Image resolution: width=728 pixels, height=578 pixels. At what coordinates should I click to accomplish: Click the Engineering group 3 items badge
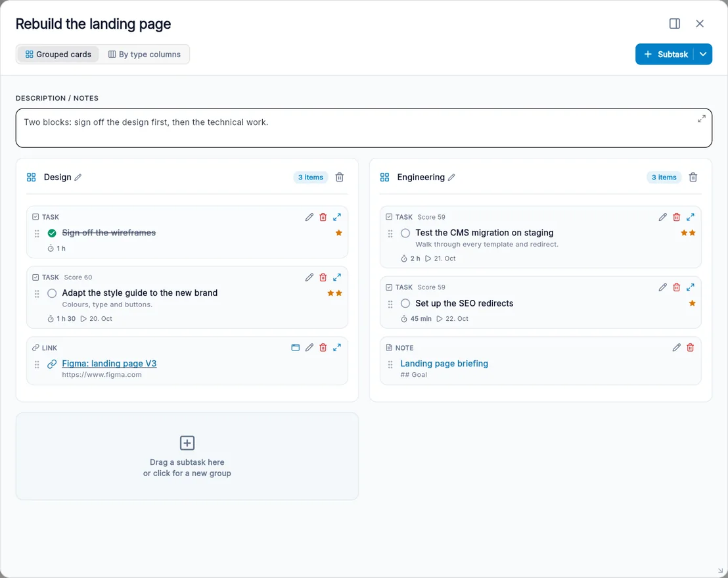pos(664,177)
